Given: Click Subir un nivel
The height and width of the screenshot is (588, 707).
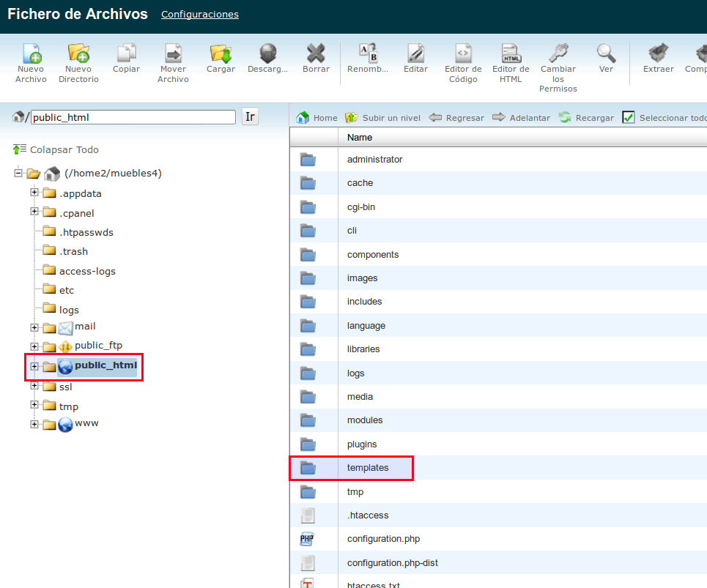Looking at the screenshot, I should [383, 118].
